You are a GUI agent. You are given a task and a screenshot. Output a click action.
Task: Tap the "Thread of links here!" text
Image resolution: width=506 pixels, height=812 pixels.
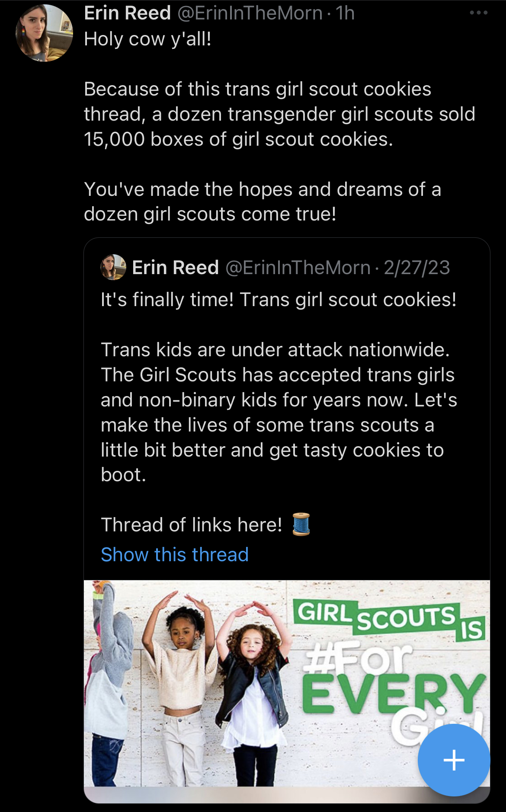pos(191,525)
